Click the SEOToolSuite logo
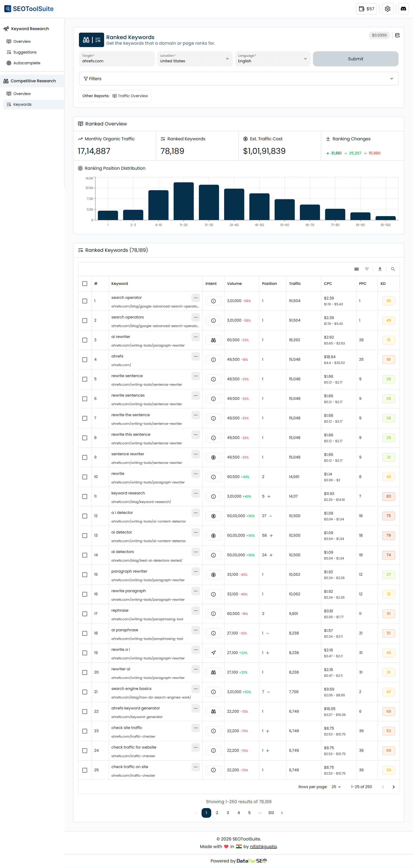Viewport: 413px width, 868px height. coord(29,9)
